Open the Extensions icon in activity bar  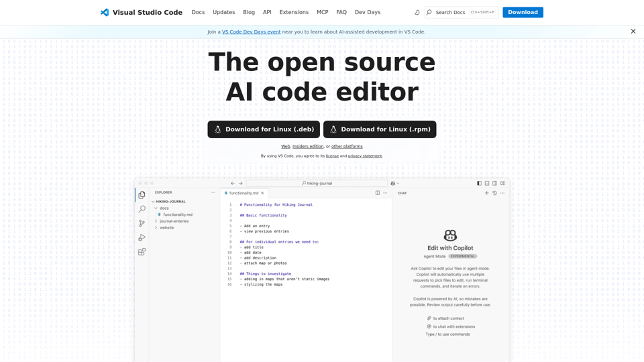click(x=142, y=252)
